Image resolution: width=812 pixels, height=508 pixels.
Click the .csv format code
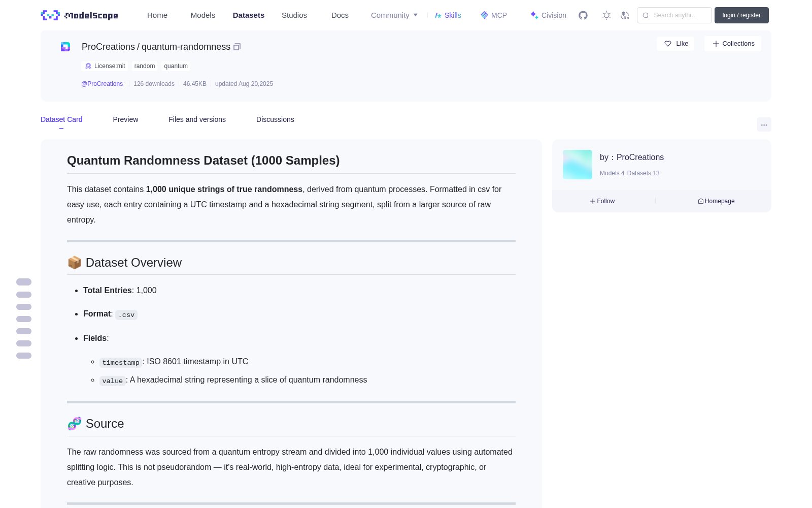126,315
